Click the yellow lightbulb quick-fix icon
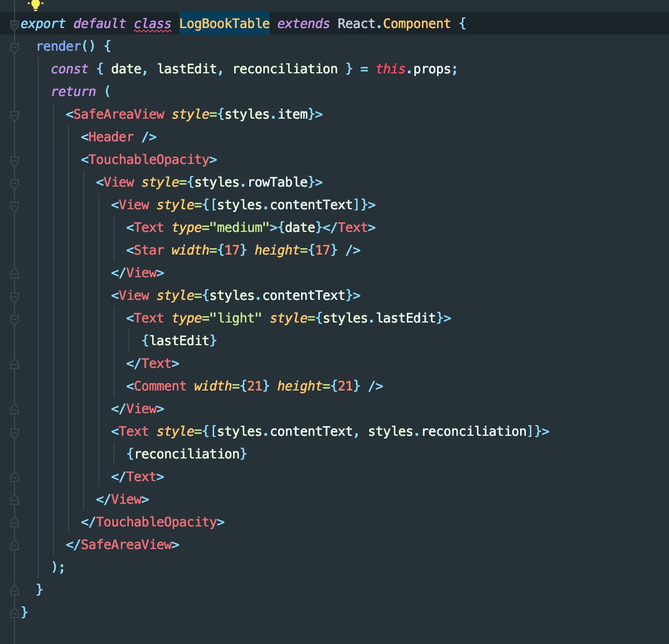This screenshot has width=669, height=644. click(x=36, y=5)
